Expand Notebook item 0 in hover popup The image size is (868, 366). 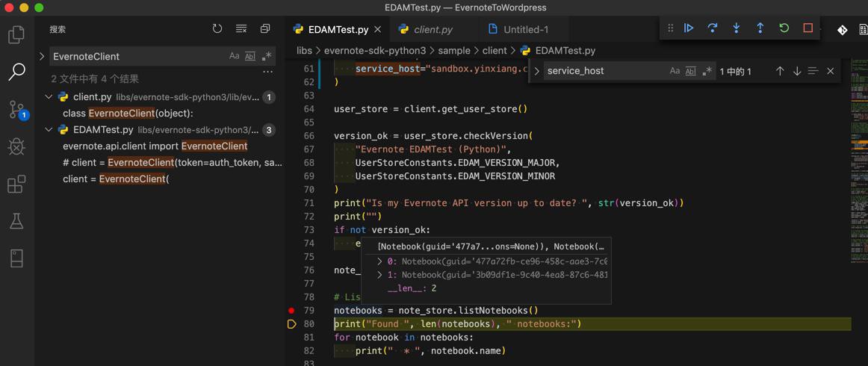[x=379, y=261]
